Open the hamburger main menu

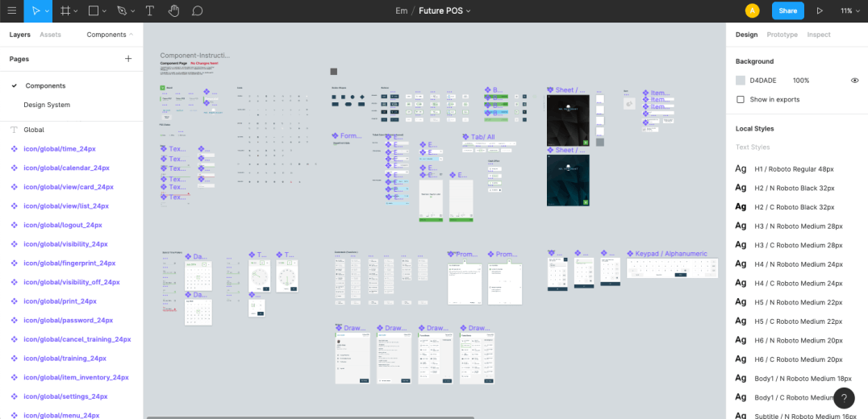click(x=11, y=11)
